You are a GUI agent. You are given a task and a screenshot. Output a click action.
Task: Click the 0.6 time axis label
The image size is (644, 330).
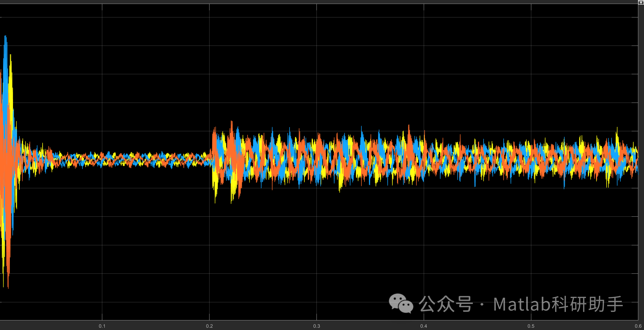pos(638,326)
